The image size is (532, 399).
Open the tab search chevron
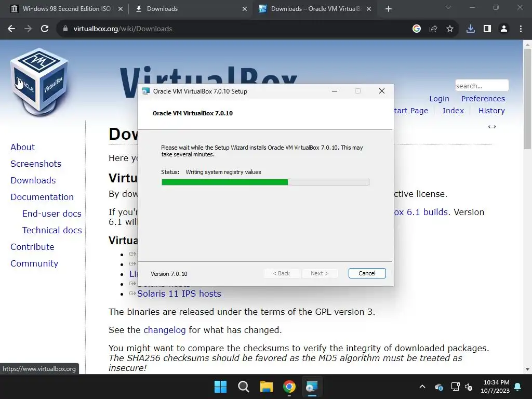click(448, 7)
